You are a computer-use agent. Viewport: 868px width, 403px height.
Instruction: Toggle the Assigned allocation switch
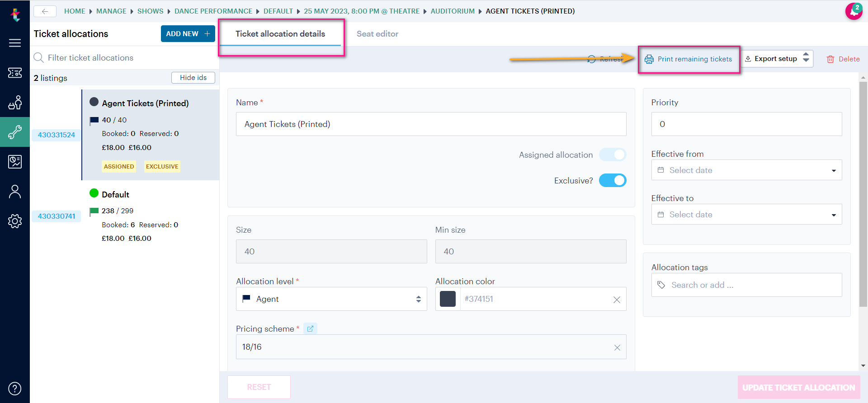(613, 155)
